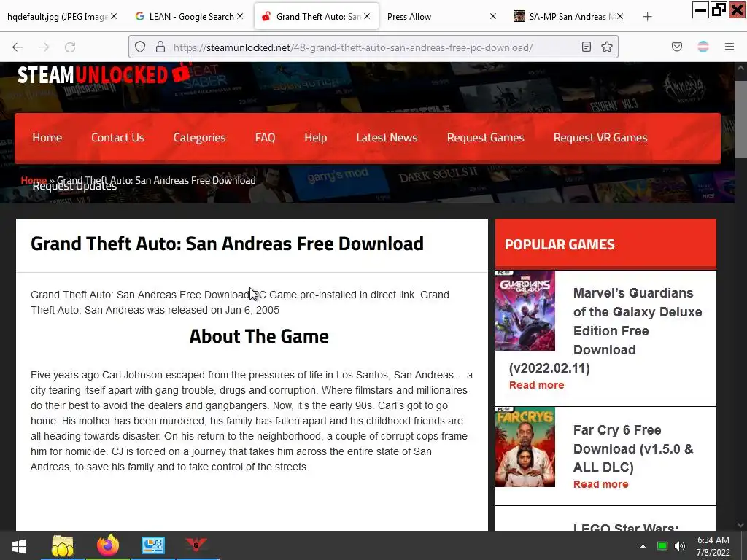Open the Request VR Games menu item
Viewport: 747px width, 560px height.
pos(600,138)
